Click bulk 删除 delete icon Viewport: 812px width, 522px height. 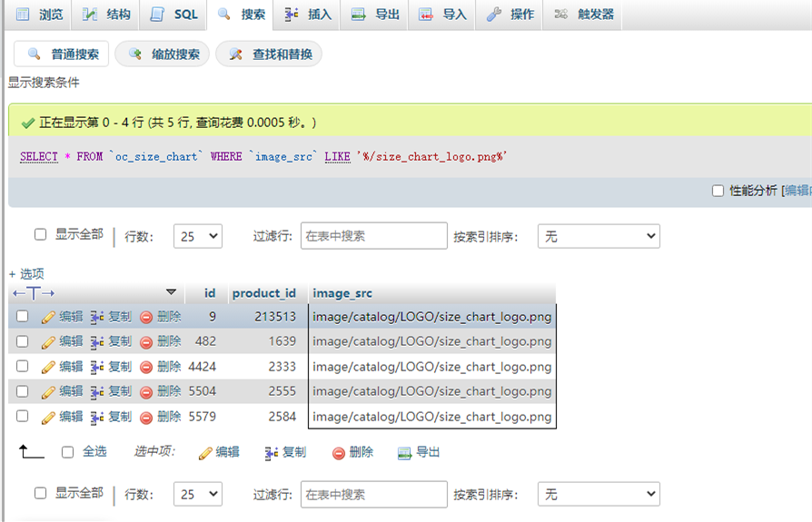pos(339,454)
